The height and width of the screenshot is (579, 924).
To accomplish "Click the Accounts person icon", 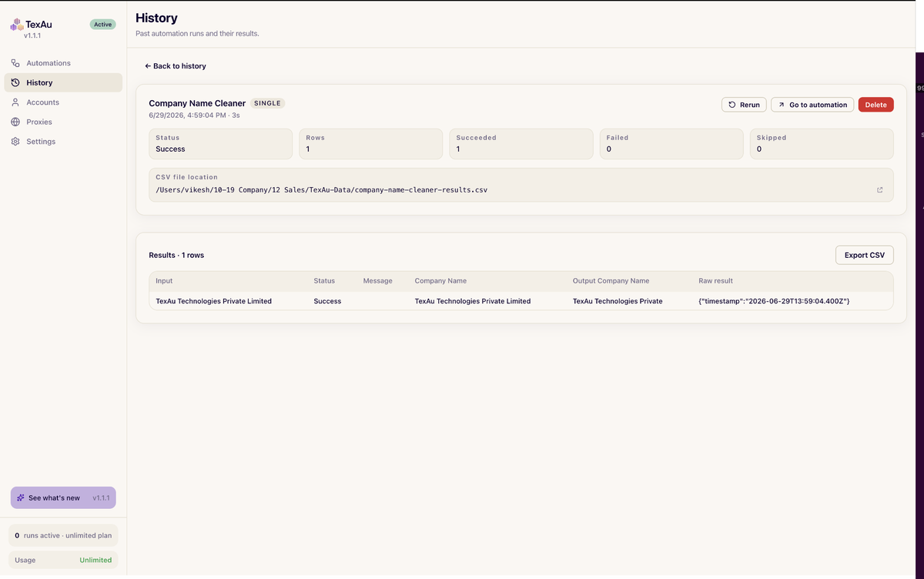I will pyautogui.click(x=15, y=102).
